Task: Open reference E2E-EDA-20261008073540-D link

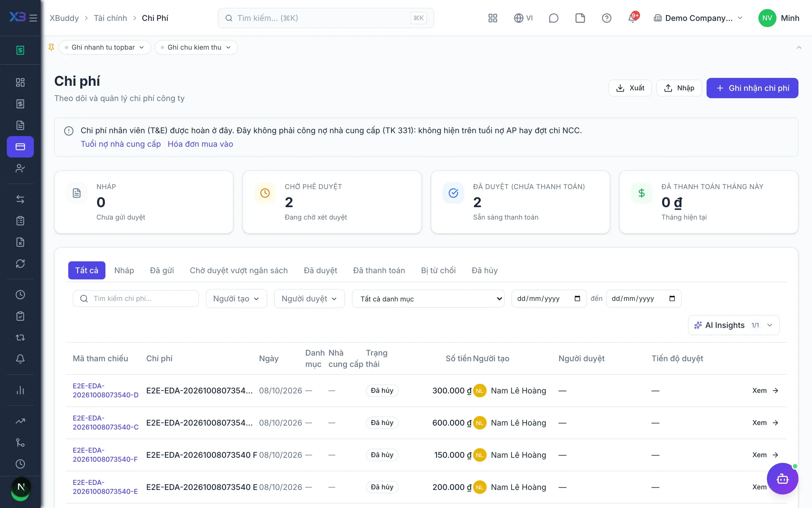Action: click(x=106, y=390)
